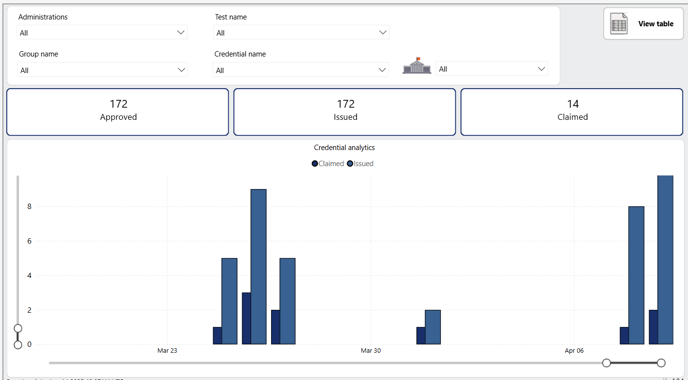Toggle the Issued legend marker
This screenshot has width=688, height=380.
[x=350, y=164]
